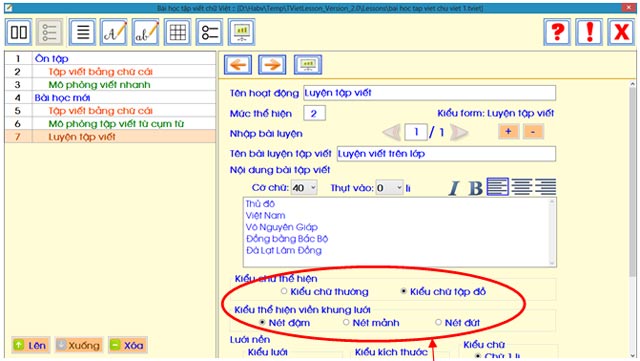640x361 pixels.
Task: Click the Lên move up button
Action: (x=31, y=345)
